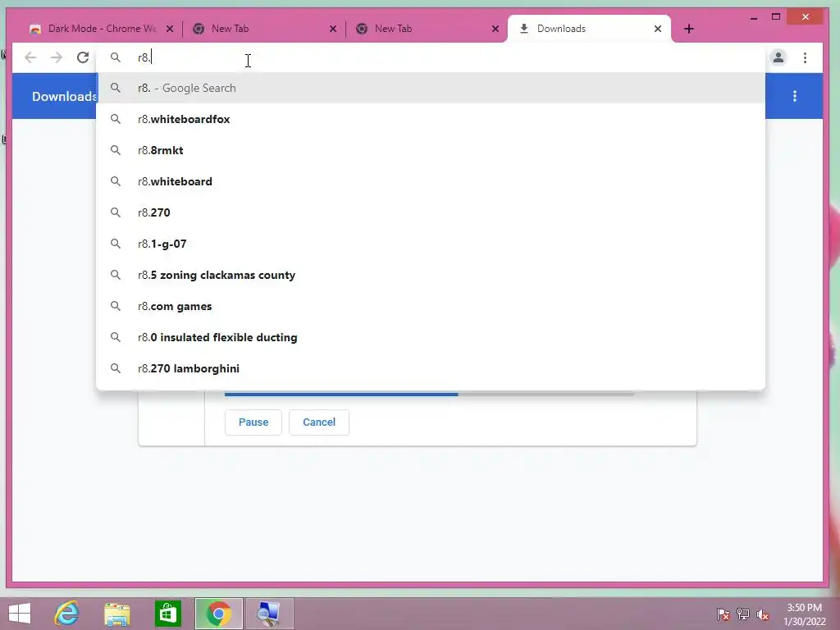Close the second New Tab
Screen dimensions: 840x630
495,29
